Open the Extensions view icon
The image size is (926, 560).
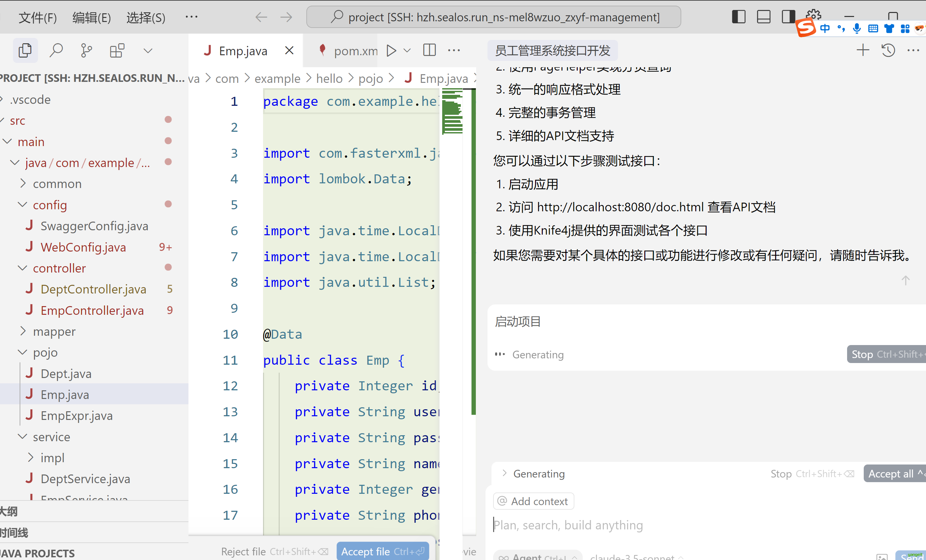pyautogui.click(x=117, y=50)
